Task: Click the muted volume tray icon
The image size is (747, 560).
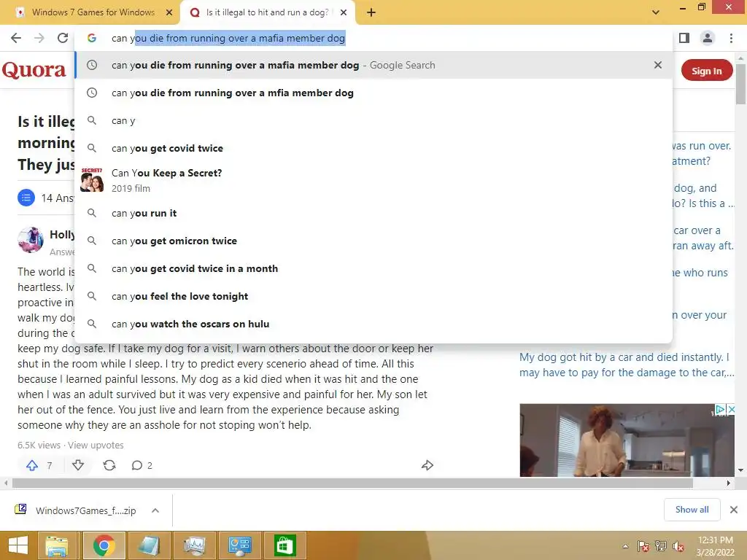Action: tap(678, 546)
